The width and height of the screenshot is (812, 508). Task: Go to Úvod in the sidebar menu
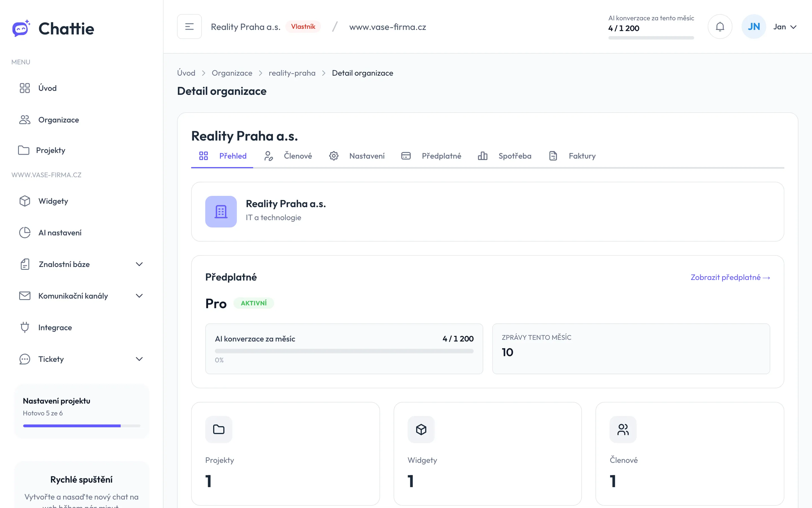point(81,88)
